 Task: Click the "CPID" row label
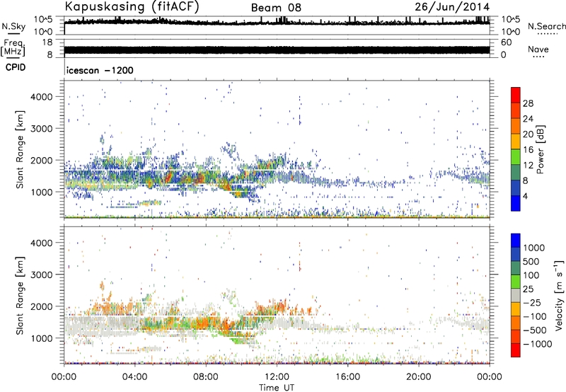16,67
